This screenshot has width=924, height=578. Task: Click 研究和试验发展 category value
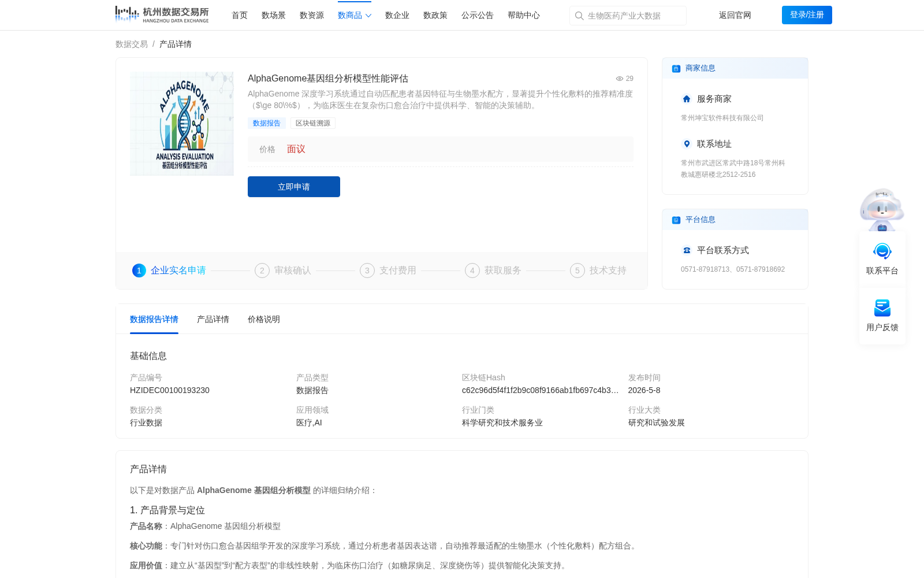(x=657, y=423)
